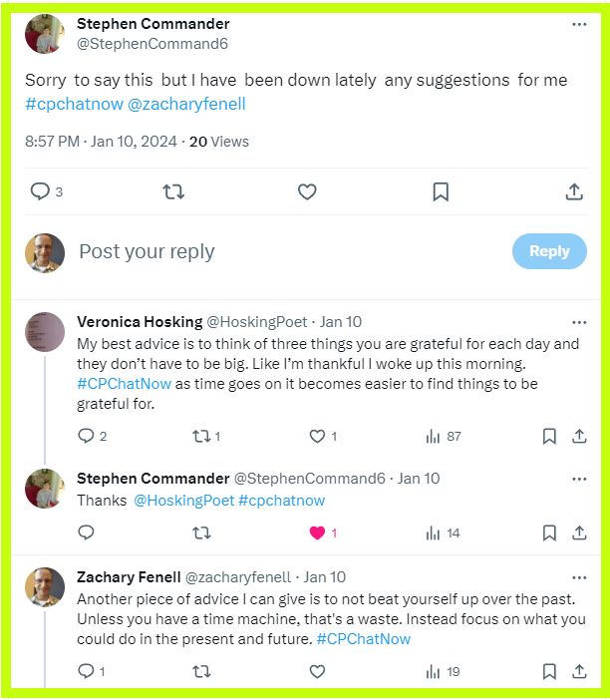Open the @HoskingPoet mention link

click(x=183, y=501)
